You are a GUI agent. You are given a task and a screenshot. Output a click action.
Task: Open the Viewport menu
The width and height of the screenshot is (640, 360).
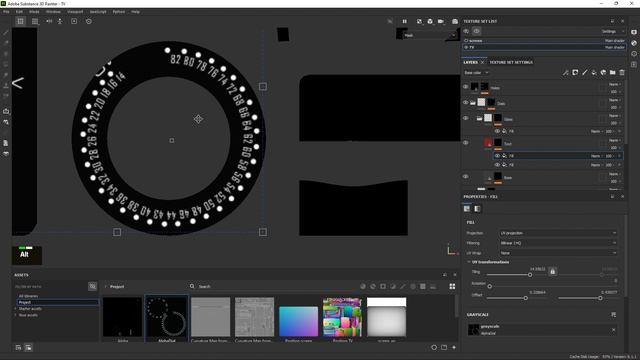(75, 12)
